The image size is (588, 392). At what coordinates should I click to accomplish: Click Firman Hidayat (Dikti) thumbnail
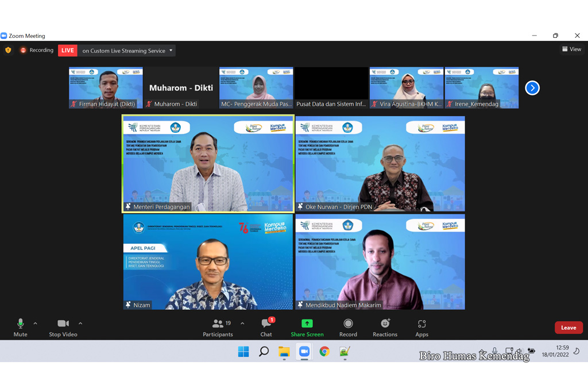click(106, 87)
